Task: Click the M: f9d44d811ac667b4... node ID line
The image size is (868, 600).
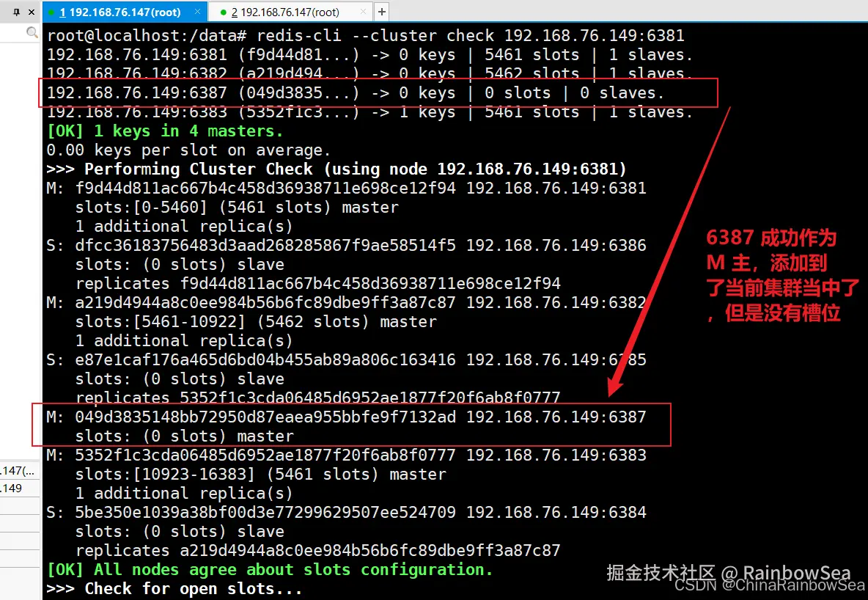Action: tap(347, 189)
